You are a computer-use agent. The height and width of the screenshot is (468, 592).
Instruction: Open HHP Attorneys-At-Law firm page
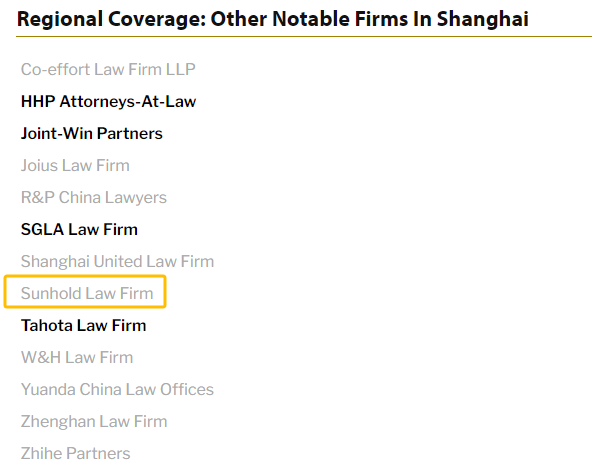(108, 102)
